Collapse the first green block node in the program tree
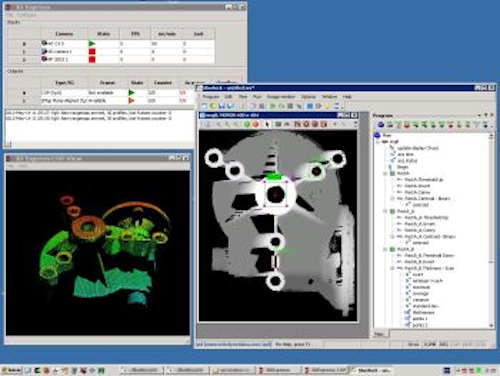The width and height of the screenshot is (500, 376). click(x=386, y=173)
